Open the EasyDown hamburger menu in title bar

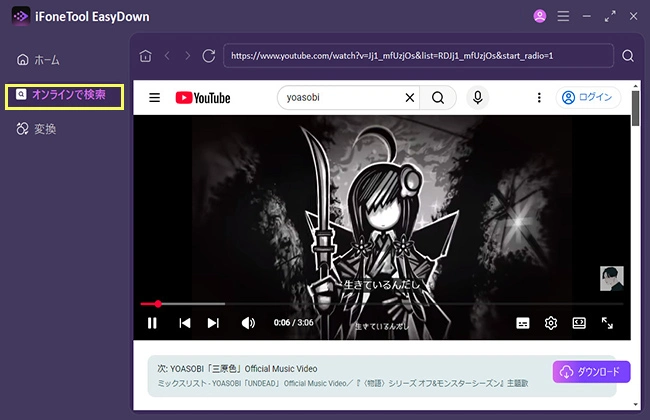point(563,16)
